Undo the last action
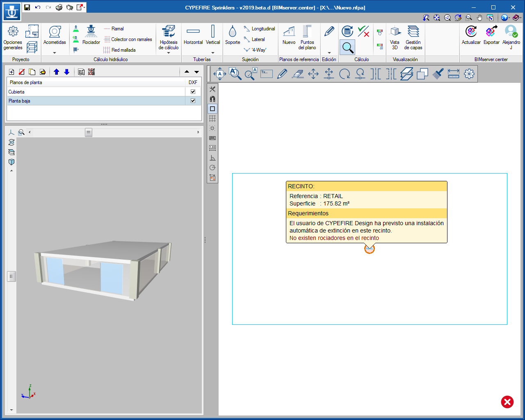The image size is (525, 420). click(x=38, y=7)
